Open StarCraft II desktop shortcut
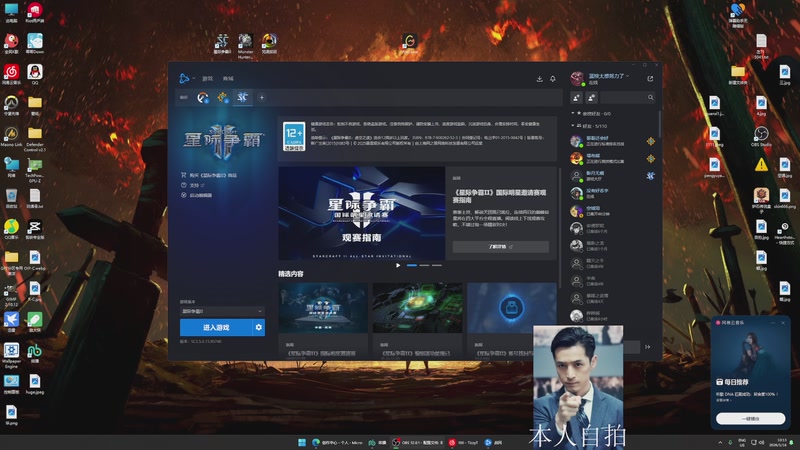 (222, 44)
